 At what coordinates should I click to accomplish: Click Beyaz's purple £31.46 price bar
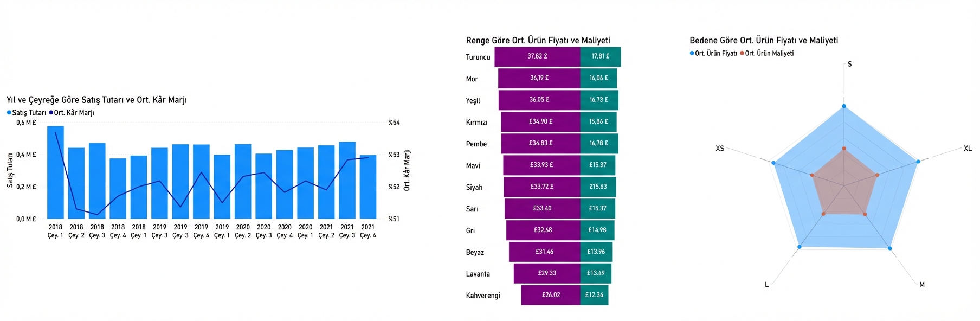pyautogui.click(x=544, y=252)
